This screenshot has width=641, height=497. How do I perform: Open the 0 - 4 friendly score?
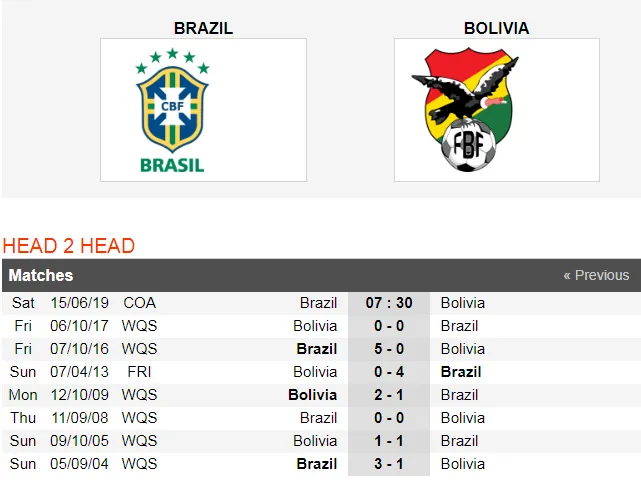pos(388,372)
